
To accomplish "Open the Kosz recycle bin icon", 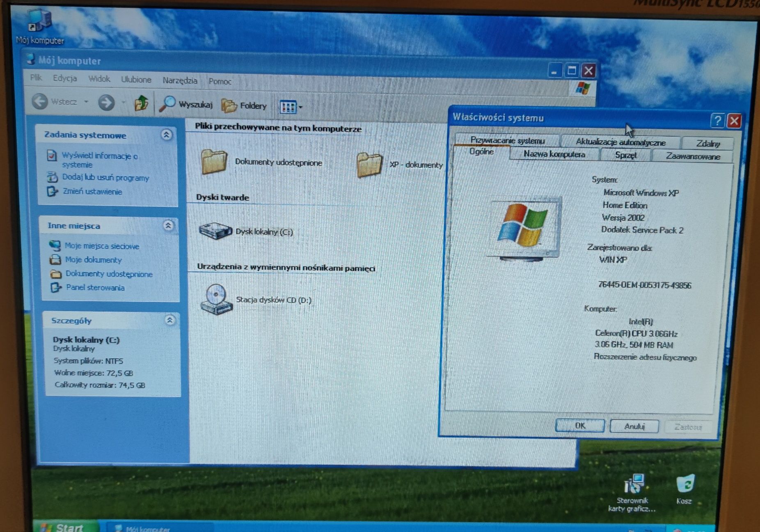I will [685, 484].
